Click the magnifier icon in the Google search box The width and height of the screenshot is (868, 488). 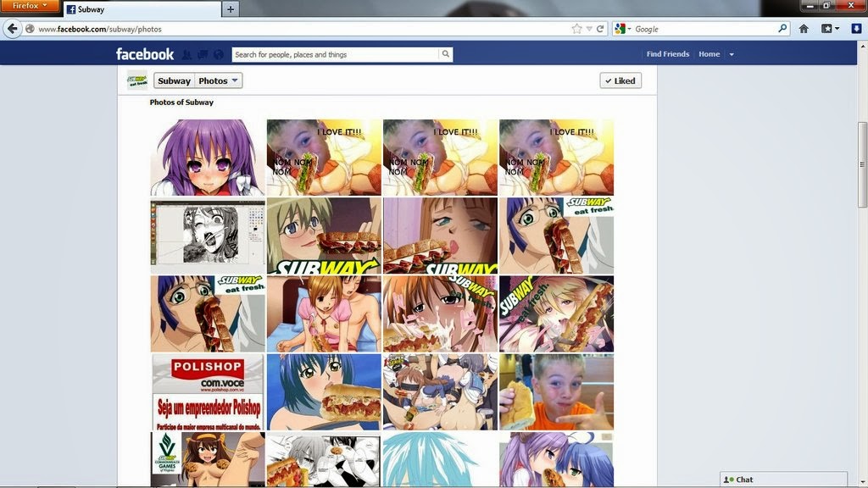[782, 28]
